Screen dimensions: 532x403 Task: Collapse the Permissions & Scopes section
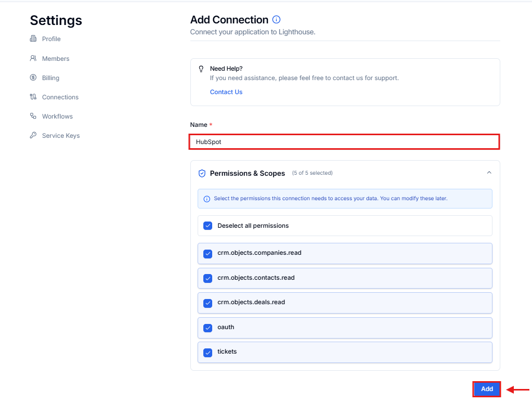click(489, 173)
